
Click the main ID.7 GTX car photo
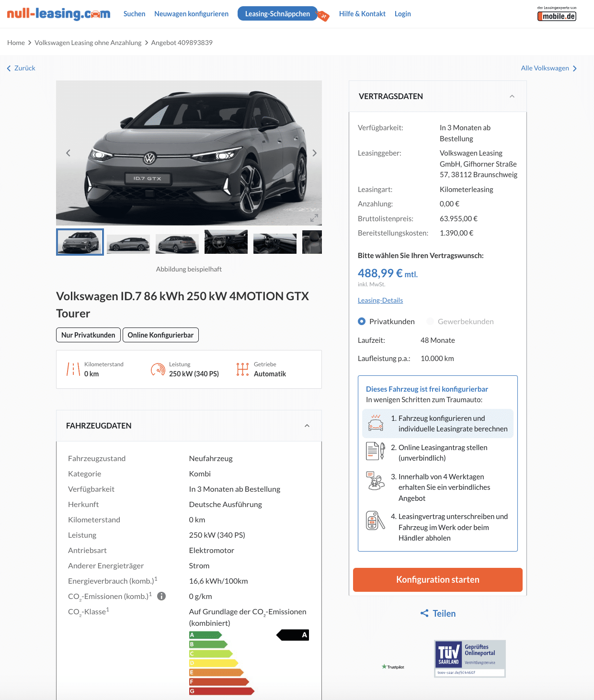(189, 153)
